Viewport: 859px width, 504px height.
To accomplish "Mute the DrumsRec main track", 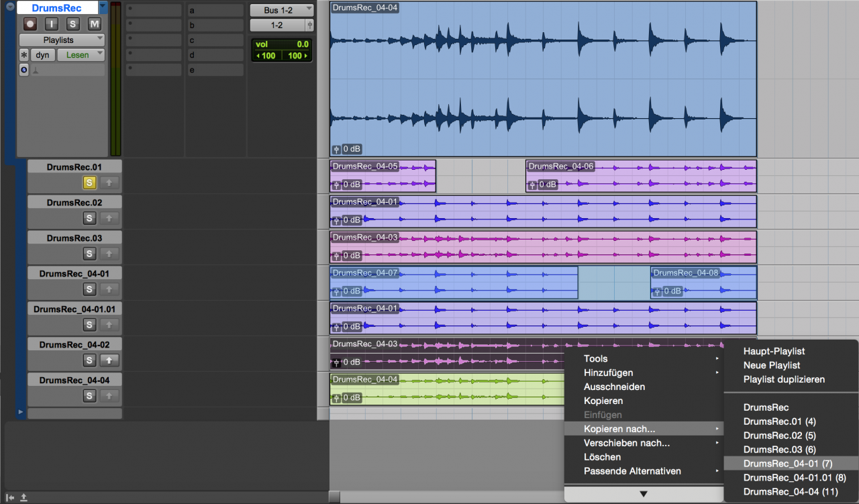I will click(x=95, y=24).
